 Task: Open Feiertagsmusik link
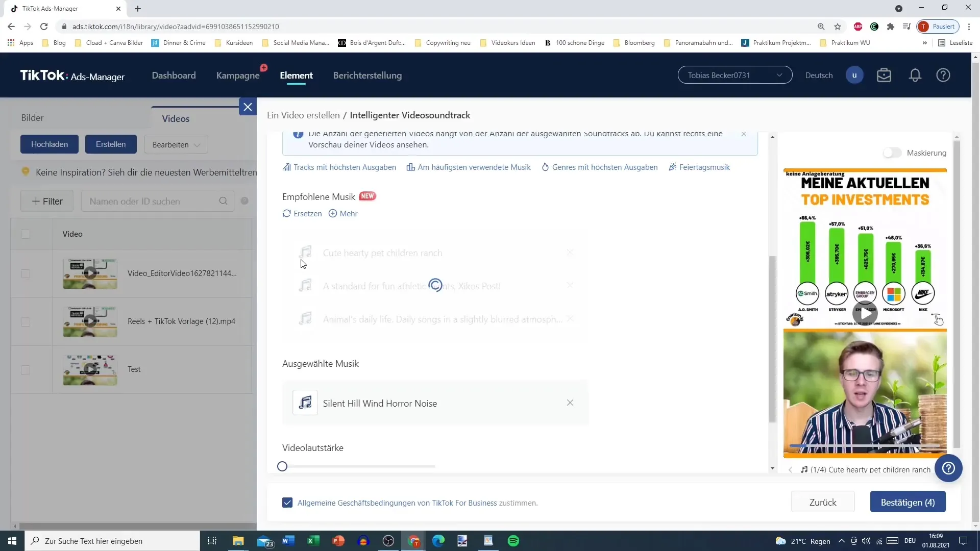[699, 167]
